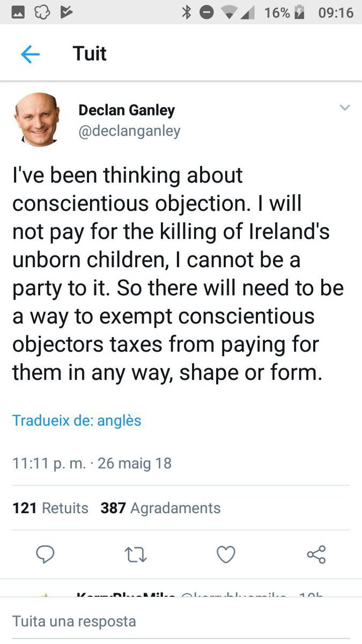Tap the Declan Ganley display name
Screen dimensions: 362x644
point(127,110)
